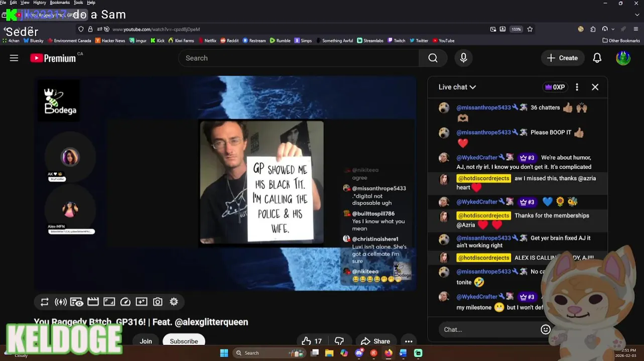Open the Hacker News bookmark
The image size is (644, 361).
pyautogui.click(x=110, y=41)
